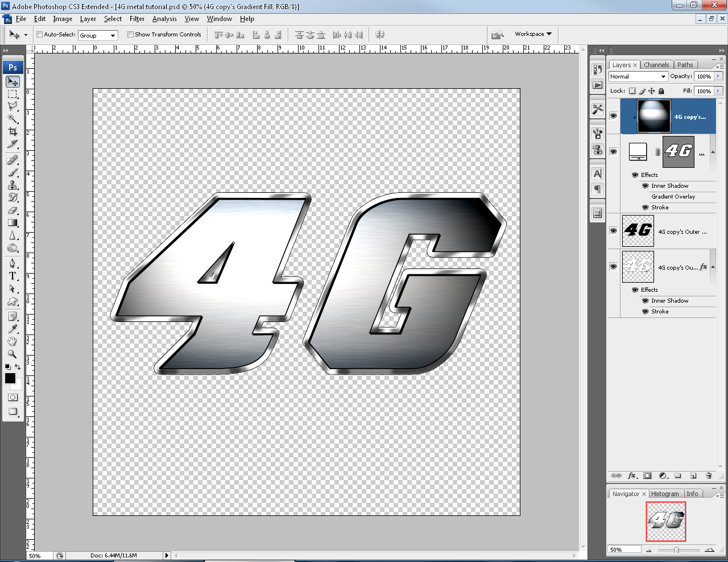Open the Layers panel options menu
The image size is (728, 562).
point(719,67)
